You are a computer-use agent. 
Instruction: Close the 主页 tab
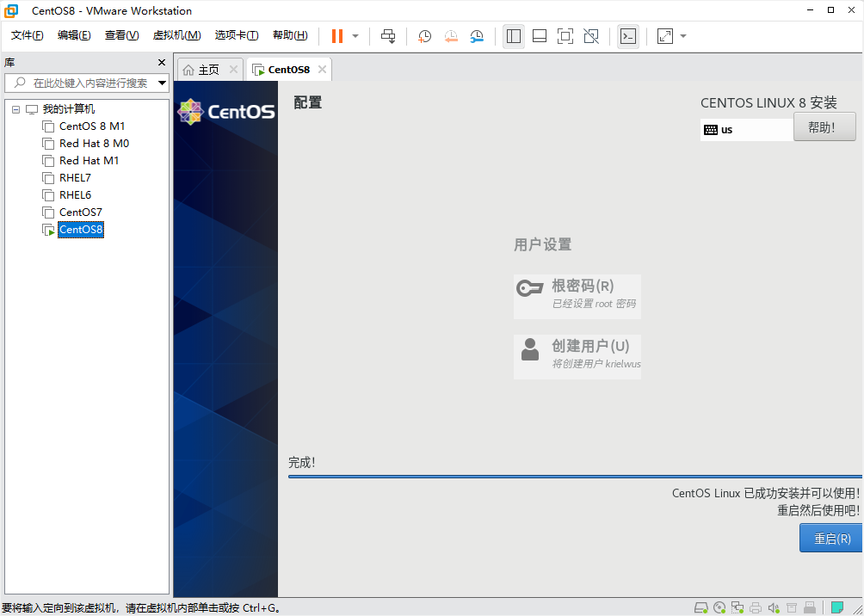(233, 70)
